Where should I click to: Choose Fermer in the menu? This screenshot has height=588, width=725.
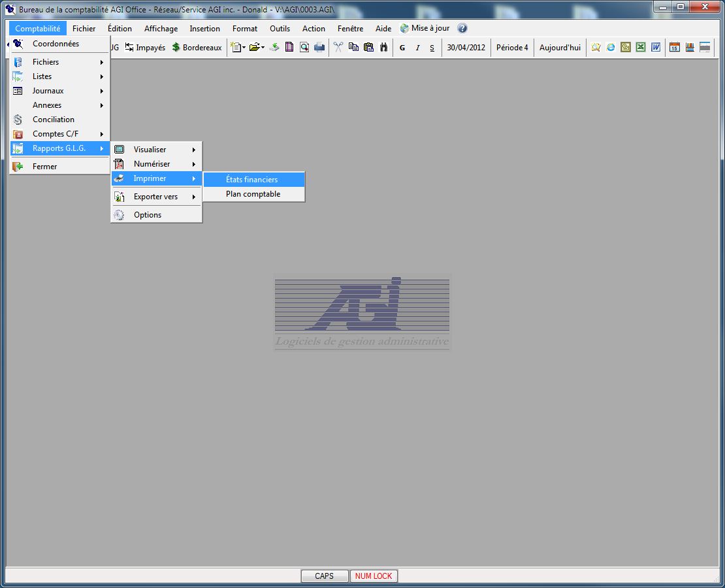tap(59, 167)
